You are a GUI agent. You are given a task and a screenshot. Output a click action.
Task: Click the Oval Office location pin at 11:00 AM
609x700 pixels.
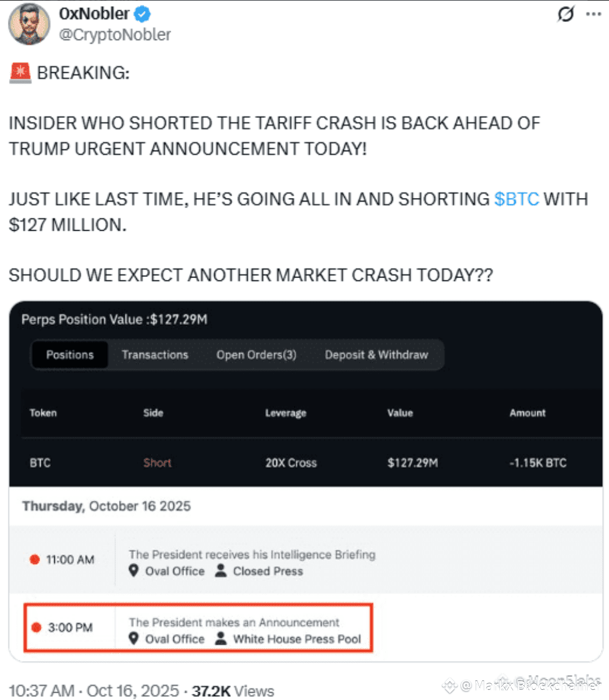point(134,571)
